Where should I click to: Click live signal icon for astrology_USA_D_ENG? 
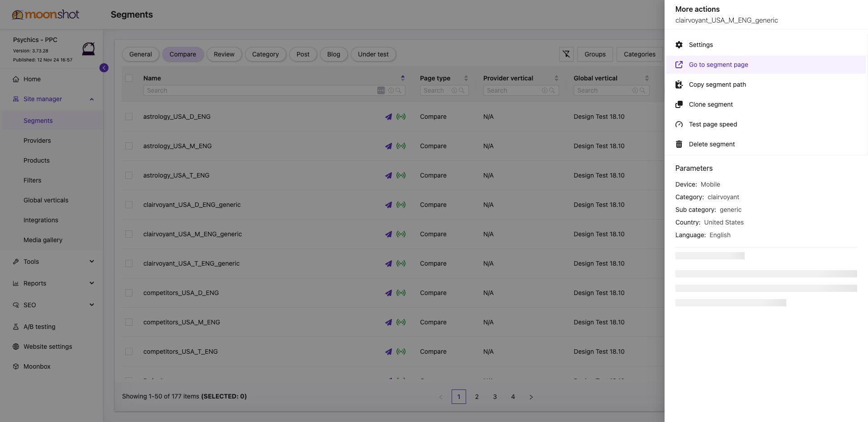pos(401,117)
